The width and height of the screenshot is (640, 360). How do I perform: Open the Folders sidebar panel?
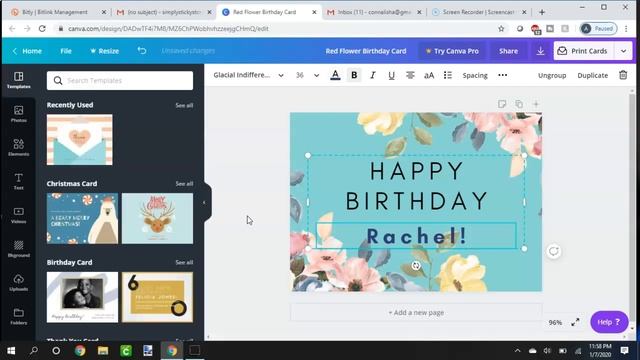[19, 316]
